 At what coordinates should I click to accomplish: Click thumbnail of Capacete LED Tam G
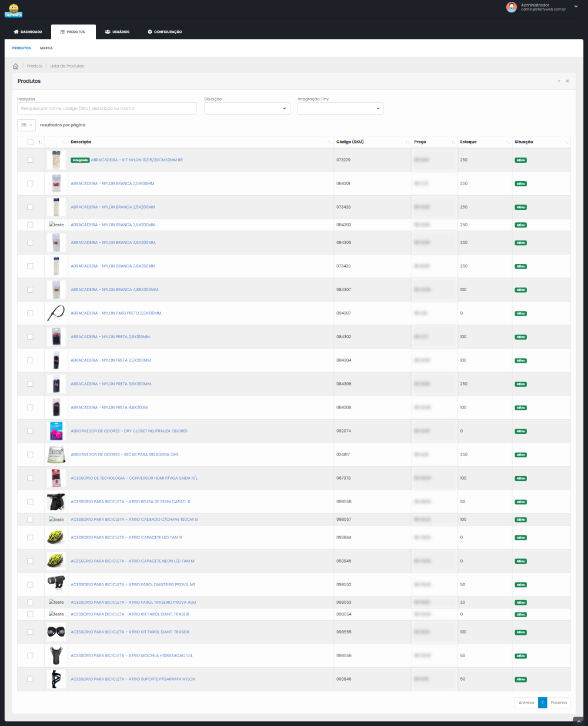[x=56, y=537]
